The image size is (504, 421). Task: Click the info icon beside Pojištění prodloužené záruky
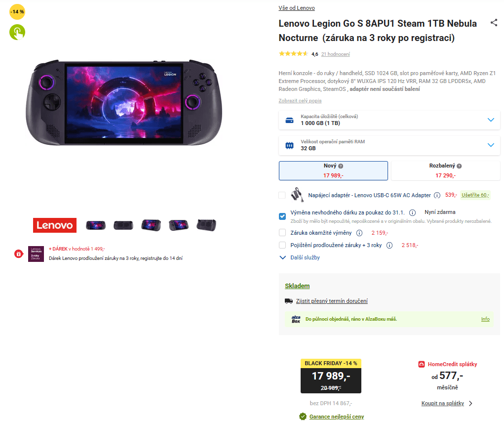click(389, 245)
